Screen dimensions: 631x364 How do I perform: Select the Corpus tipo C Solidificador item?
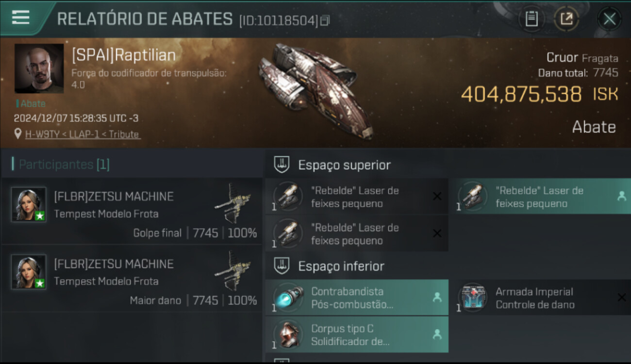357,334
